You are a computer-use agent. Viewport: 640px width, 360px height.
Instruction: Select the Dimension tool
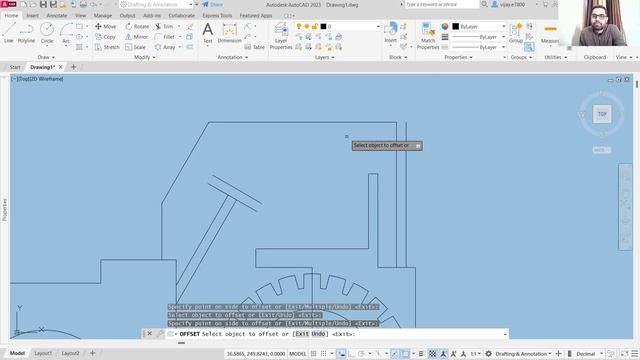[229, 33]
